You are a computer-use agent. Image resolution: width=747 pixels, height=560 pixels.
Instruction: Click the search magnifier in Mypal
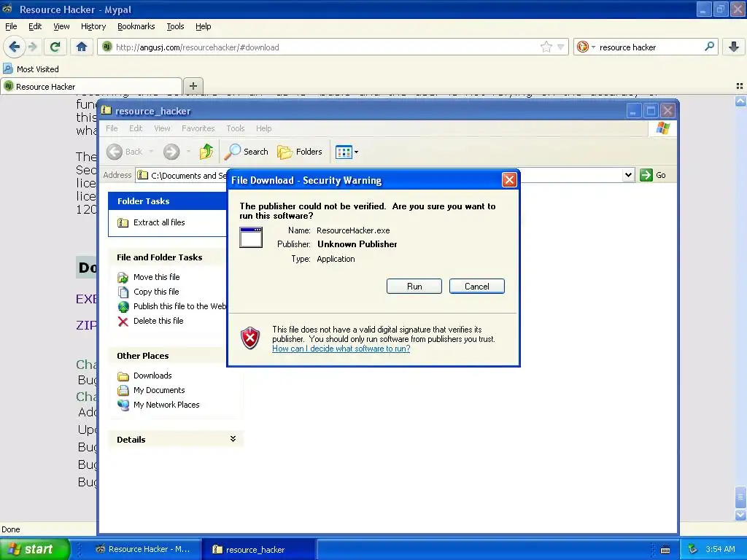[x=709, y=47]
